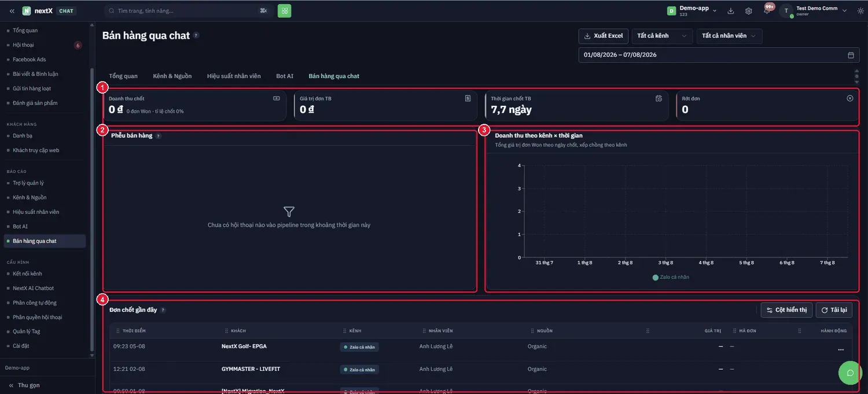Open the Tất cả kênh channel dropdown
The height and width of the screenshot is (394, 868).
pyautogui.click(x=662, y=36)
